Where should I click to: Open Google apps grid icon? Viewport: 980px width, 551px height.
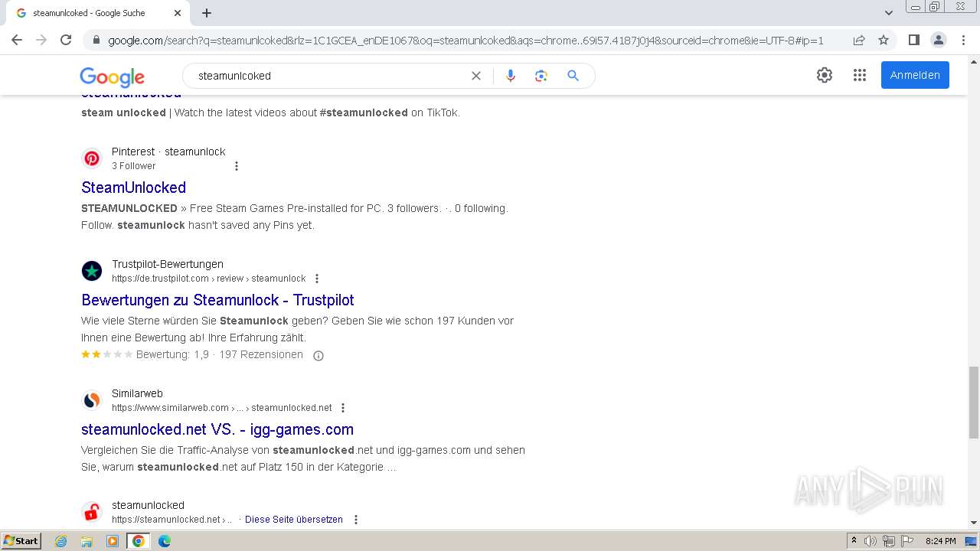[860, 75]
